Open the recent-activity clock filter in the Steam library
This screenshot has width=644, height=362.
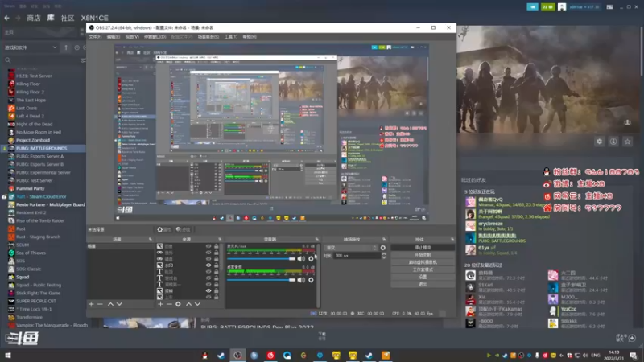[x=76, y=47]
